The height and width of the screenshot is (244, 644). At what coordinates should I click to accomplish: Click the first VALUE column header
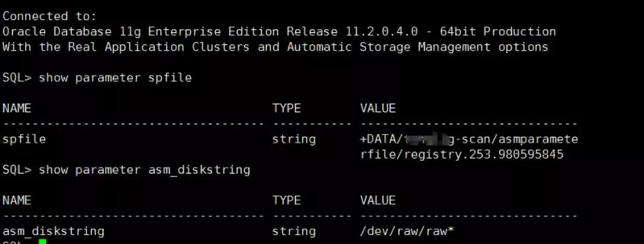pyautogui.click(x=378, y=108)
